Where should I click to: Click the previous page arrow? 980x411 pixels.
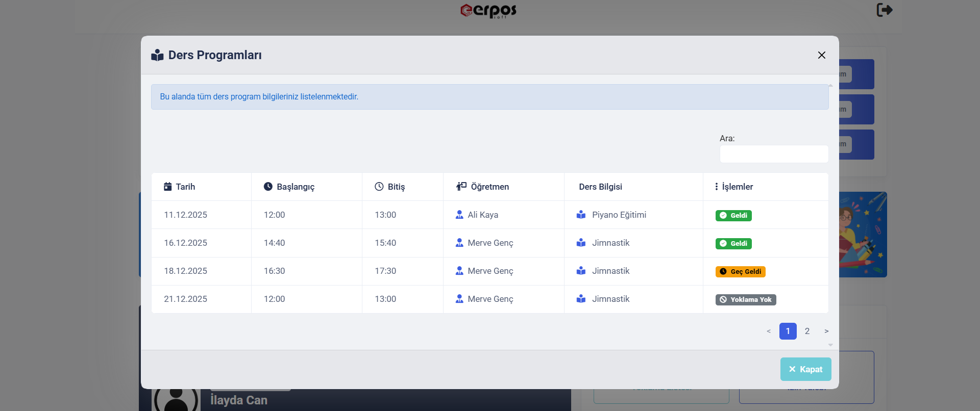tap(769, 331)
